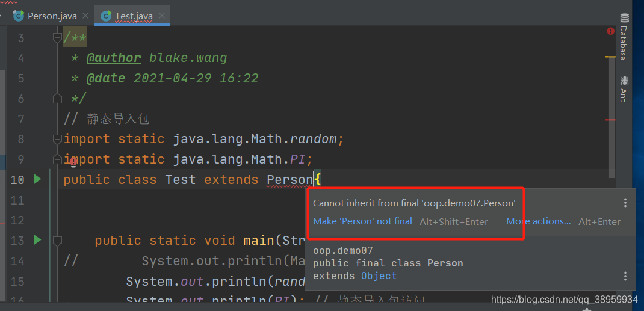644x311 pixels.
Task: Click fold end marker at line 6
Action: point(58,99)
